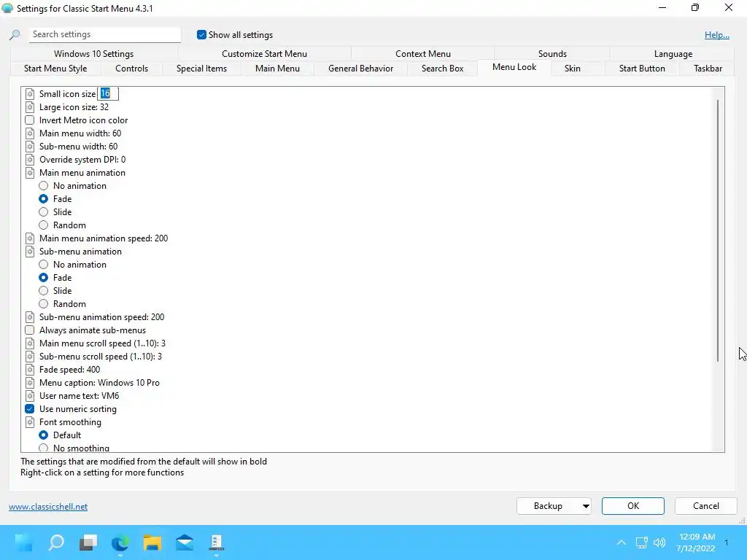Click the setting icon next to Sub-menu width

(x=30, y=147)
